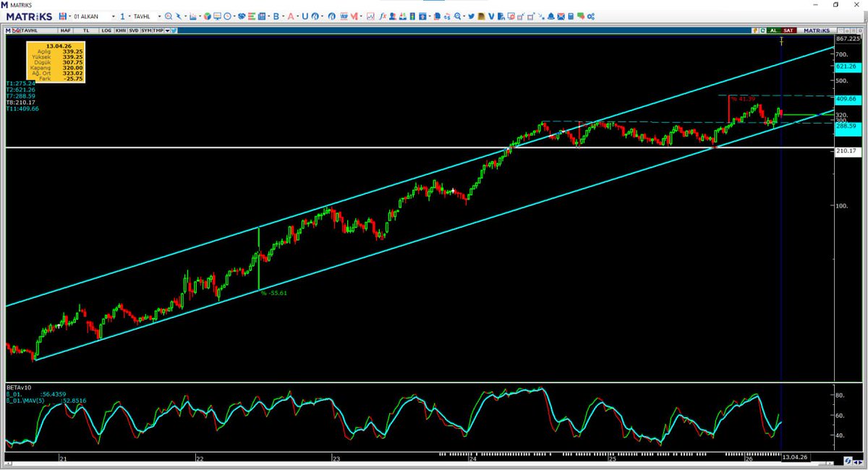The height and width of the screenshot is (470, 868).
Task: Click the yellow OHLC info box
Action: [56, 62]
